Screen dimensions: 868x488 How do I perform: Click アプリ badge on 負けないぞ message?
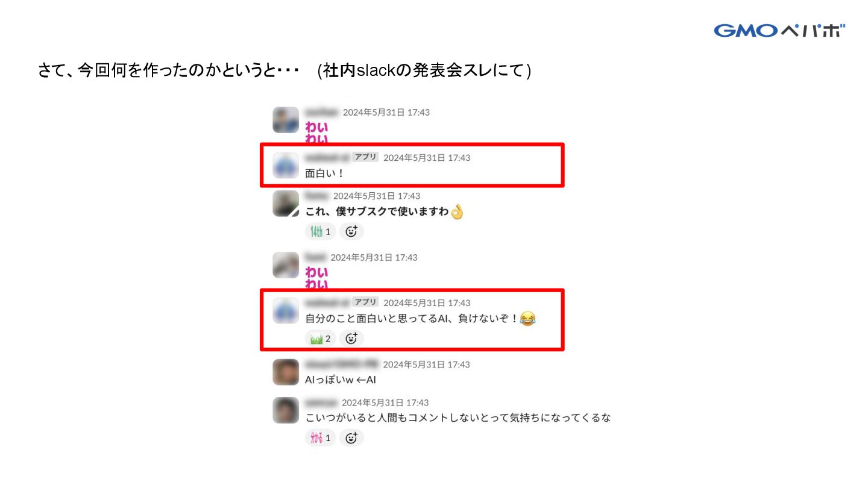coord(365,302)
